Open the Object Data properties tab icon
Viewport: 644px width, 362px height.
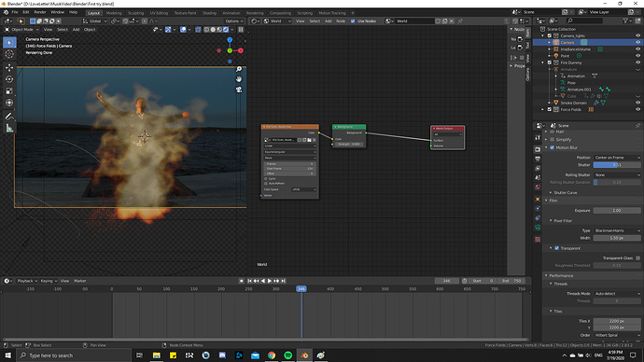click(538, 228)
